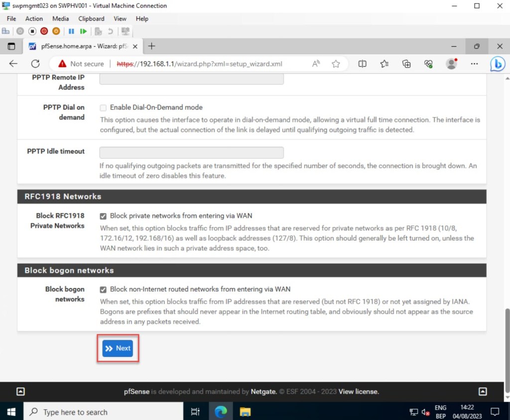Click the Hyper-V Pause VM toolbar icon
This screenshot has height=420, width=510.
pyautogui.click(x=71, y=31)
